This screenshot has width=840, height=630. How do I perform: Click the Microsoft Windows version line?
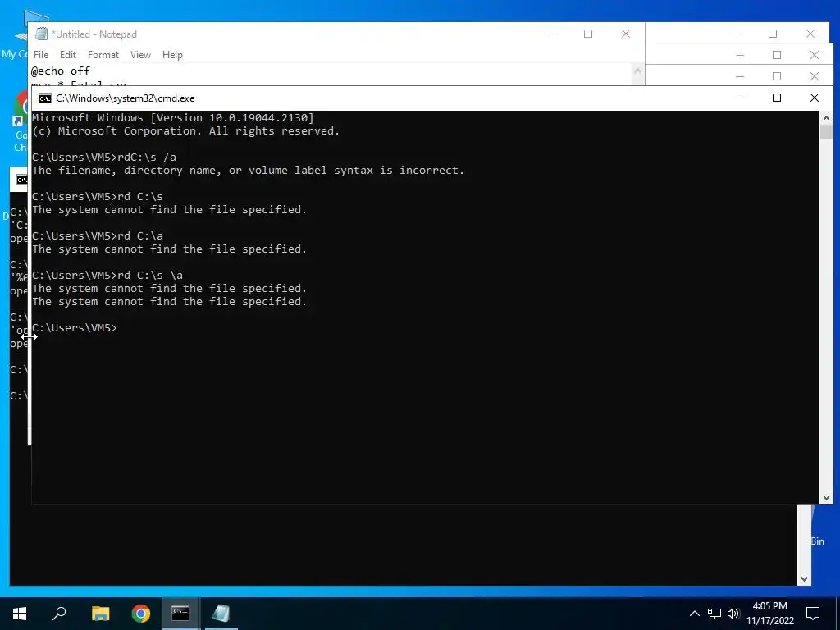click(x=172, y=118)
